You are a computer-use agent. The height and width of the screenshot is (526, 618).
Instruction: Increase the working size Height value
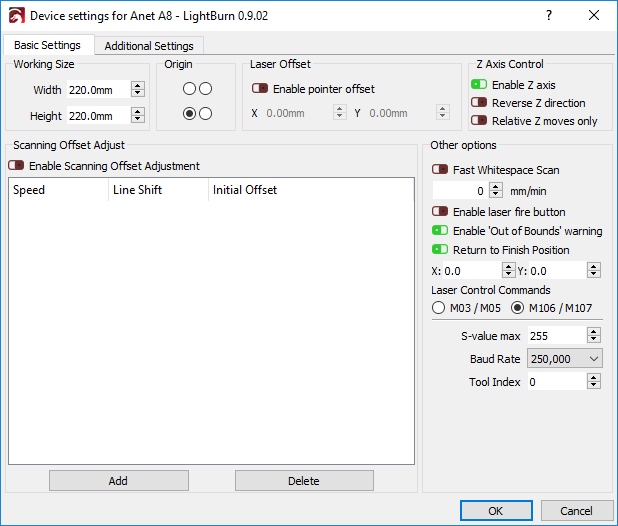(x=138, y=111)
